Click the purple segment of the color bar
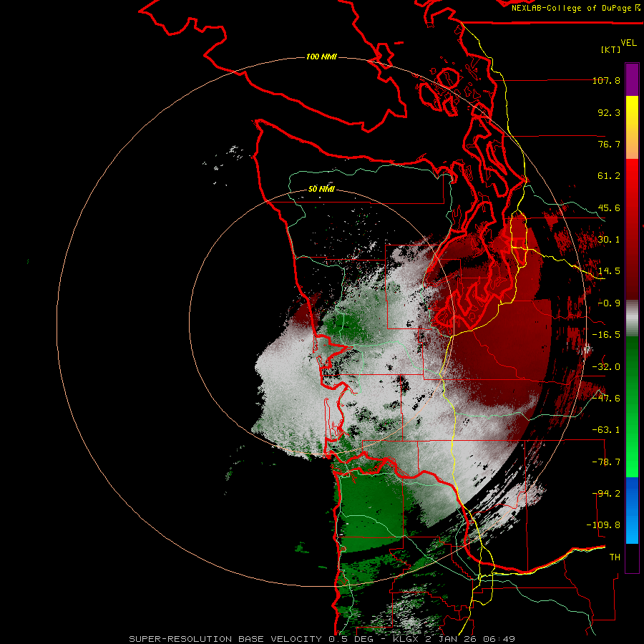 (x=632, y=79)
